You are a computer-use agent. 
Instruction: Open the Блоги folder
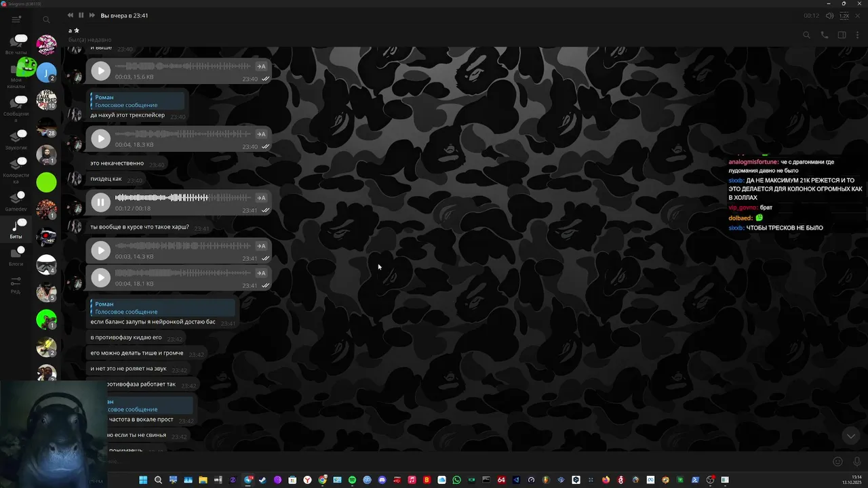coord(16,256)
